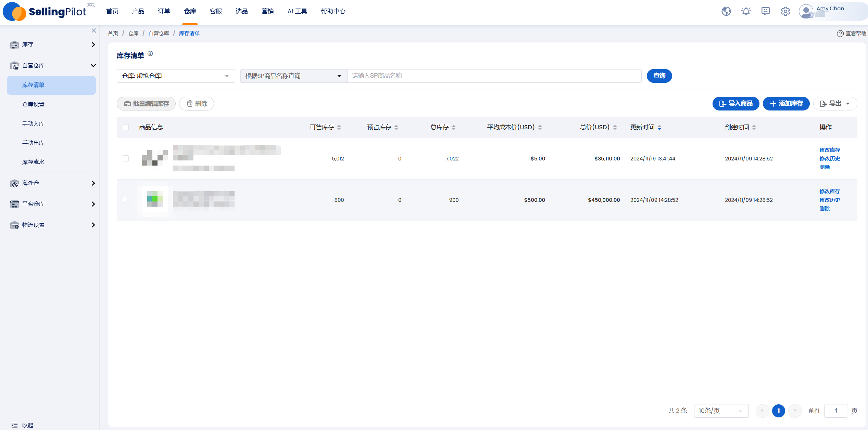Click the 海外仓 sidebar icon
Screen dimensions: 868x430
pyautogui.click(x=14, y=183)
